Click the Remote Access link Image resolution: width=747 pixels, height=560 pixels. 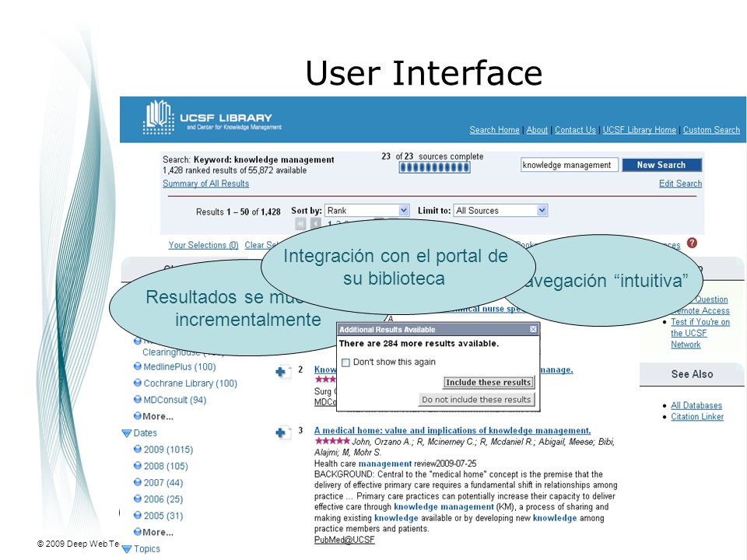click(702, 311)
